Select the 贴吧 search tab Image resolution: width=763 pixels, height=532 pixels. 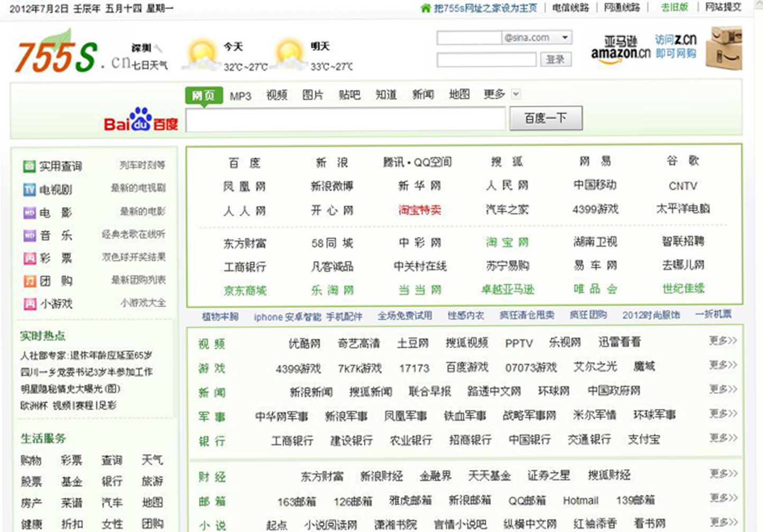pyautogui.click(x=350, y=95)
